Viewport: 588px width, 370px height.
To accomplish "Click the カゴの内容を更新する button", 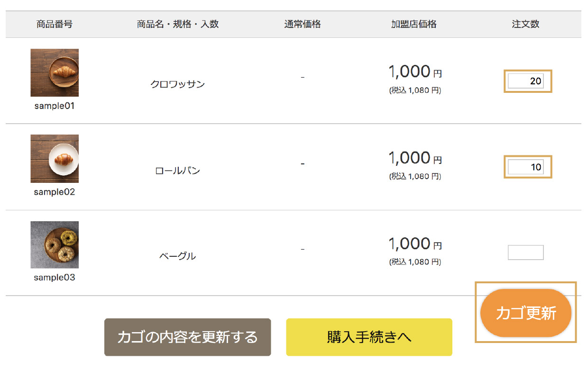I will pyautogui.click(x=187, y=337).
